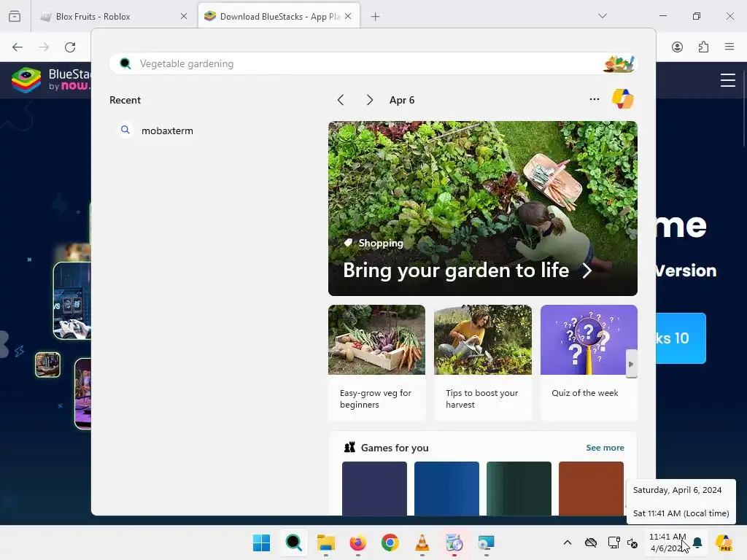Click the BlueStacks logo on the page

(x=50, y=79)
